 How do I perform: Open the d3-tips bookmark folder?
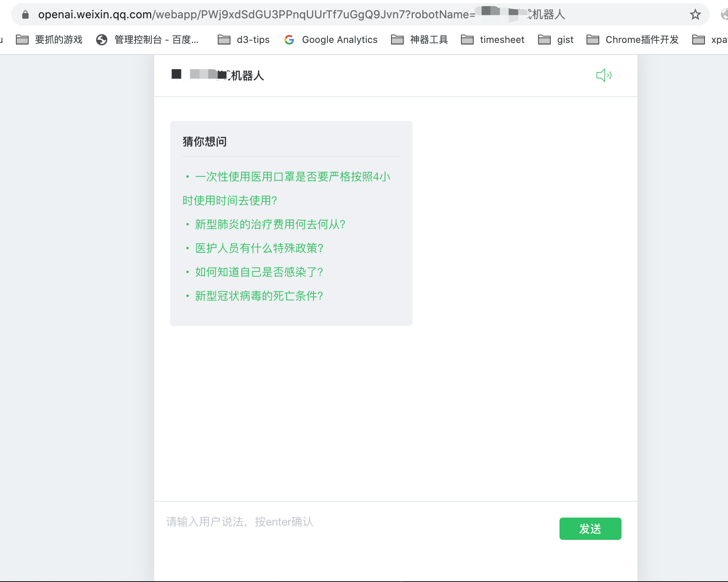pos(244,40)
